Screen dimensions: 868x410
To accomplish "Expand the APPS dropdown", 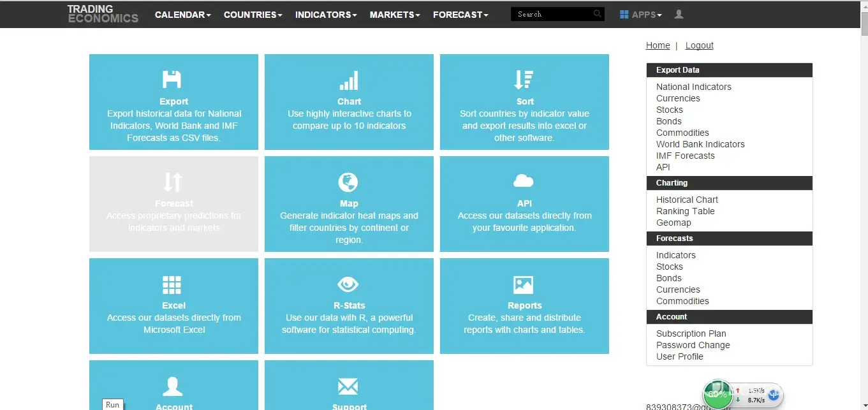I will pos(647,14).
